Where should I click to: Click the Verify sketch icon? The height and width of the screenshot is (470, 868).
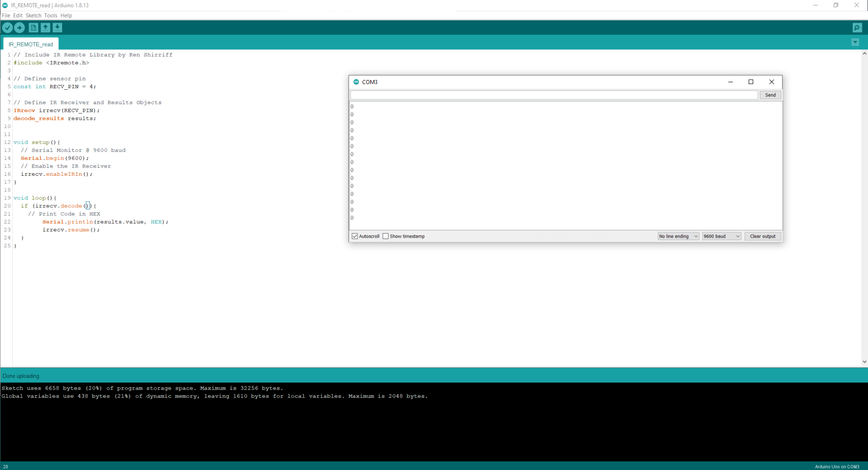[7, 28]
